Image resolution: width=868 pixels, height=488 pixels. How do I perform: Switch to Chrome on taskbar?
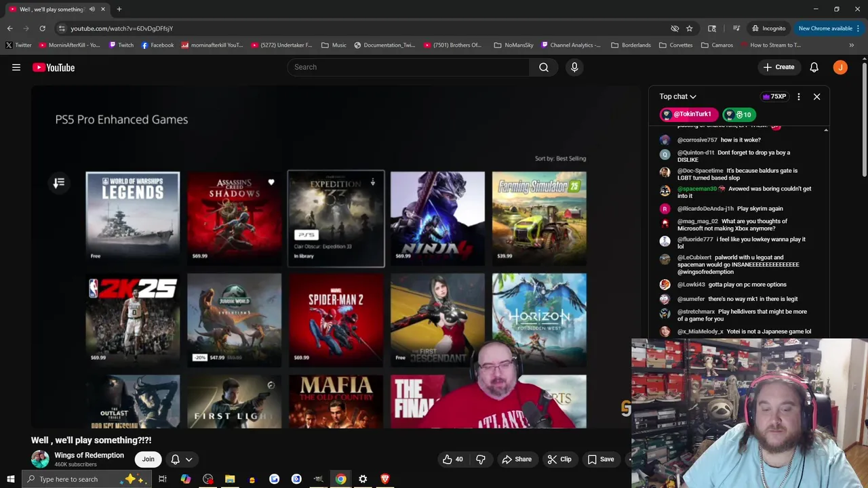[x=340, y=479]
